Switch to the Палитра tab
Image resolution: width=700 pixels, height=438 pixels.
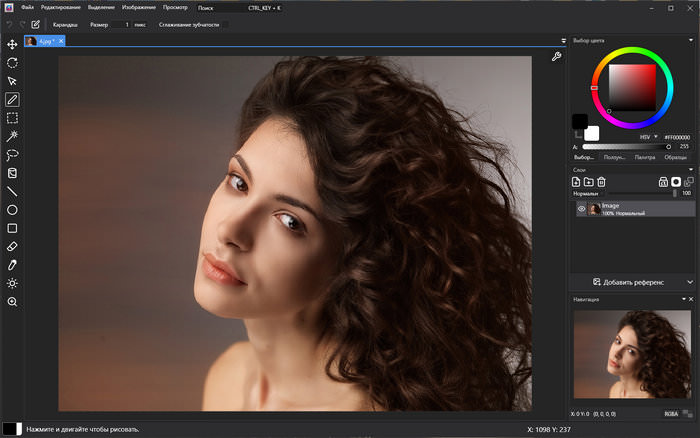click(645, 157)
